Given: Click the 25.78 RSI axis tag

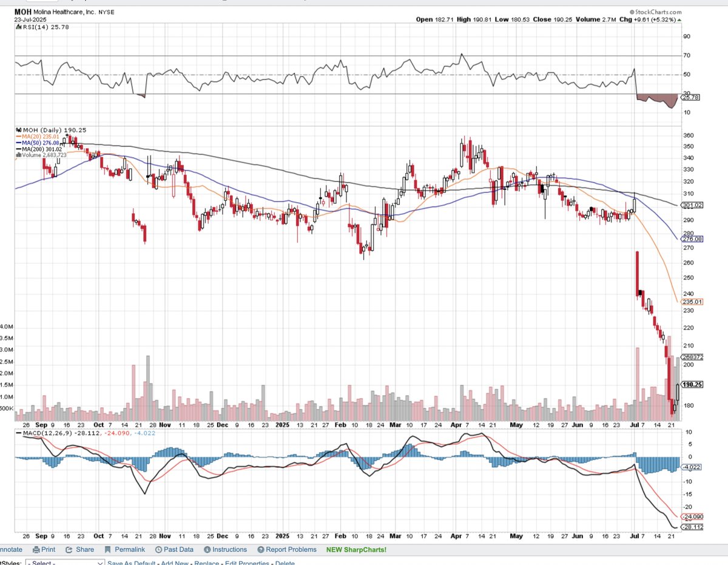Looking at the screenshot, I should coord(692,96).
